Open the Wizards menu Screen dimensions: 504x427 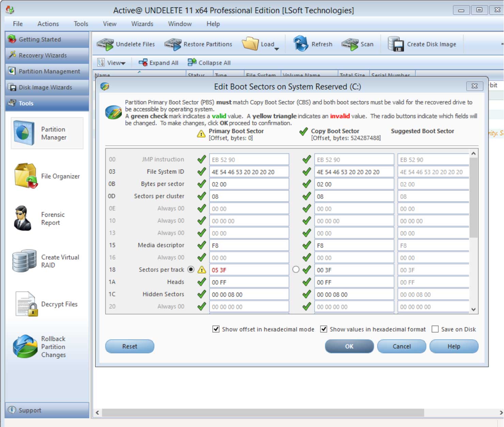(x=142, y=23)
